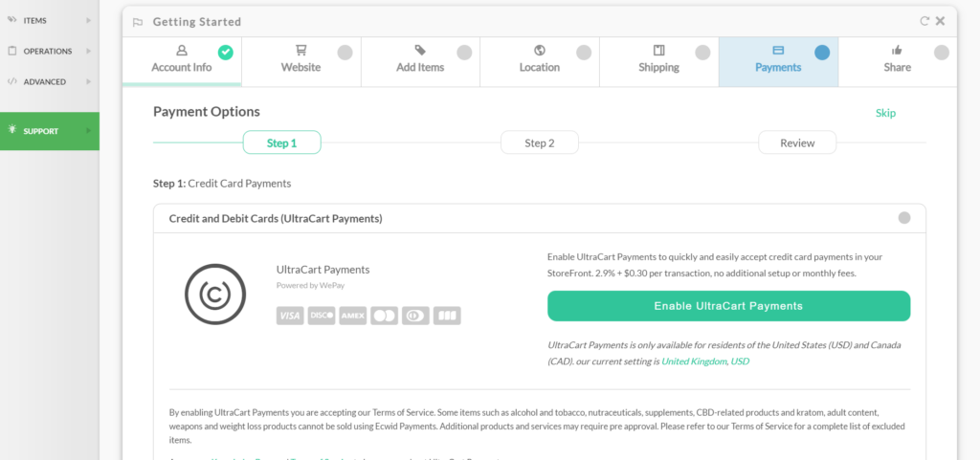Viewport: 980px width, 460px height.
Task: Go to Step 1 of payment wizard
Action: (282, 142)
